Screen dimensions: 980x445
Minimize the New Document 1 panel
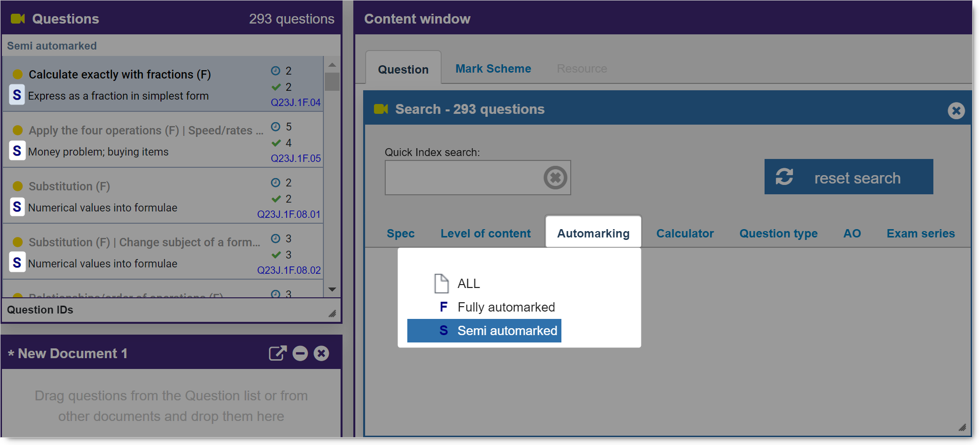point(300,353)
